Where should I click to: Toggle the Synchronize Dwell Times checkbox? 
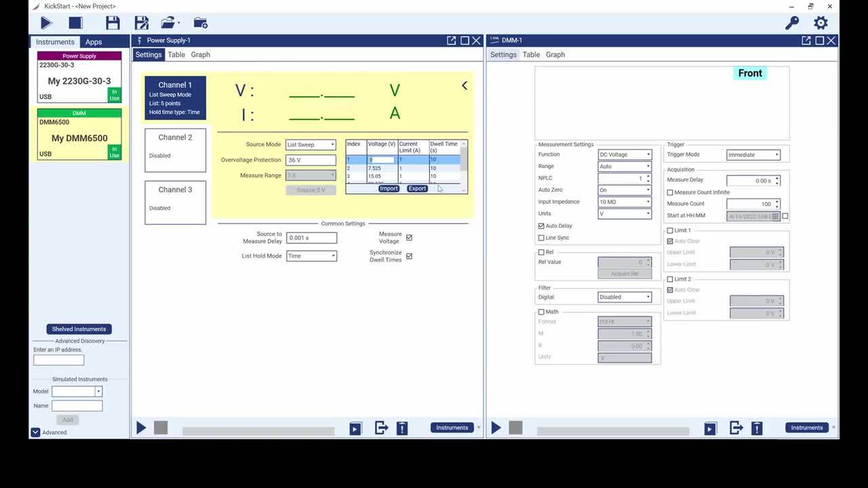click(409, 256)
